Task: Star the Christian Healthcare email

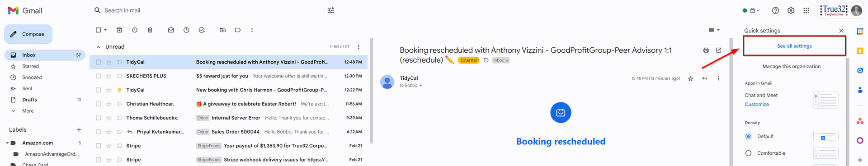Action: (x=109, y=104)
